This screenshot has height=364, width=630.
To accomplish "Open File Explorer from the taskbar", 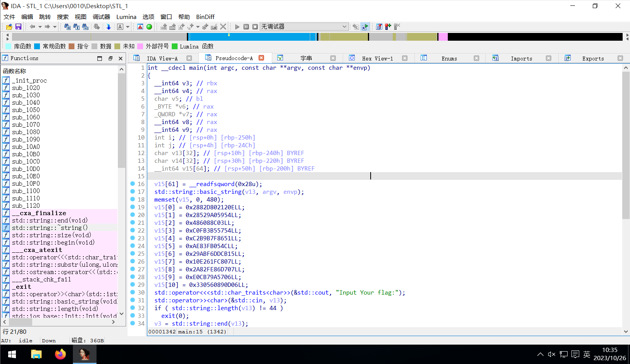I will coord(36,354).
